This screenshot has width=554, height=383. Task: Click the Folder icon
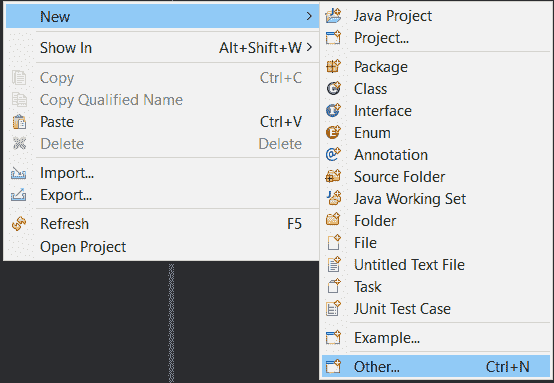pos(333,220)
